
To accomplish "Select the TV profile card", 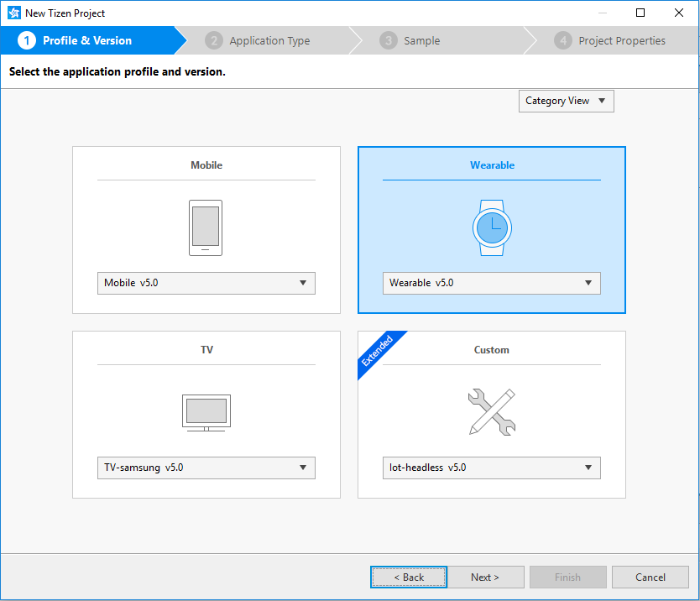I will tap(206, 349).
